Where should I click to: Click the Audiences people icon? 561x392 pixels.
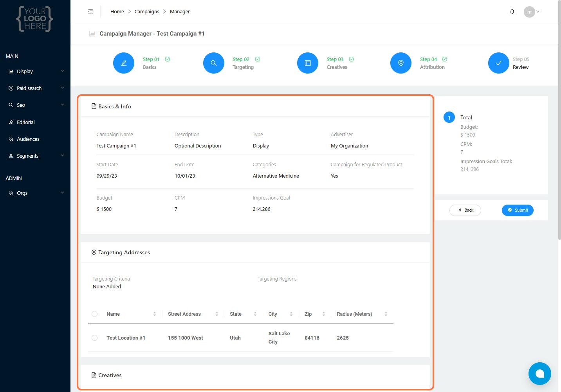tap(11, 139)
